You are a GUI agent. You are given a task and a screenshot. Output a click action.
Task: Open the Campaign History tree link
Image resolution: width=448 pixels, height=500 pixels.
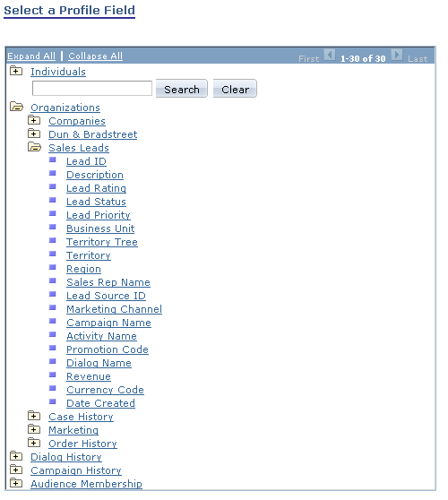tap(76, 470)
